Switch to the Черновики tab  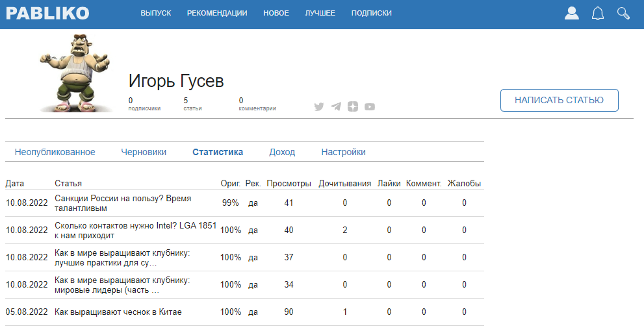pyautogui.click(x=144, y=152)
